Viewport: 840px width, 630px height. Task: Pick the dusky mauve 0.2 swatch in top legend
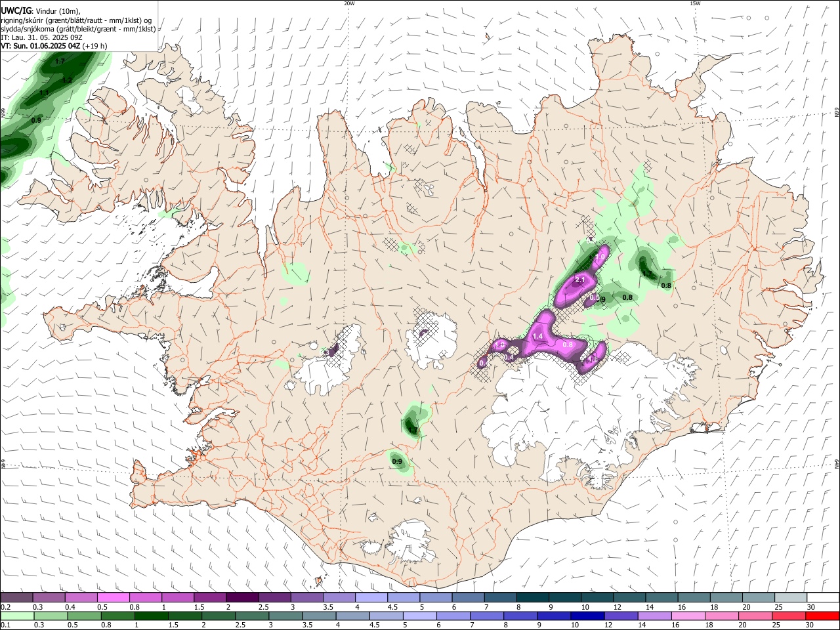[x=16, y=598]
